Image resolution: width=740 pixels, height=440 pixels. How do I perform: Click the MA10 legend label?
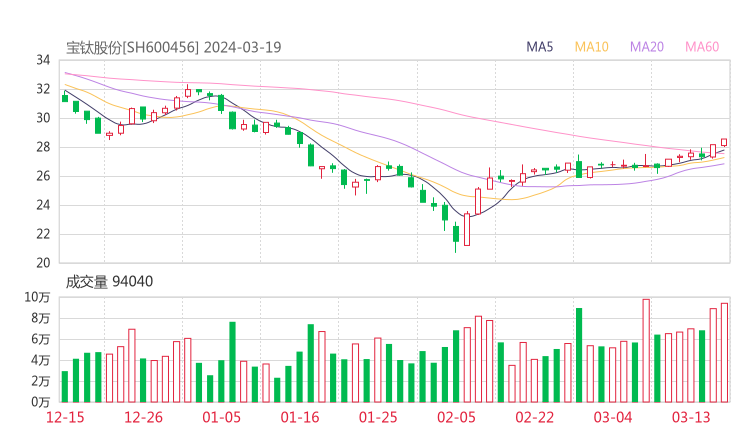coord(591,47)
